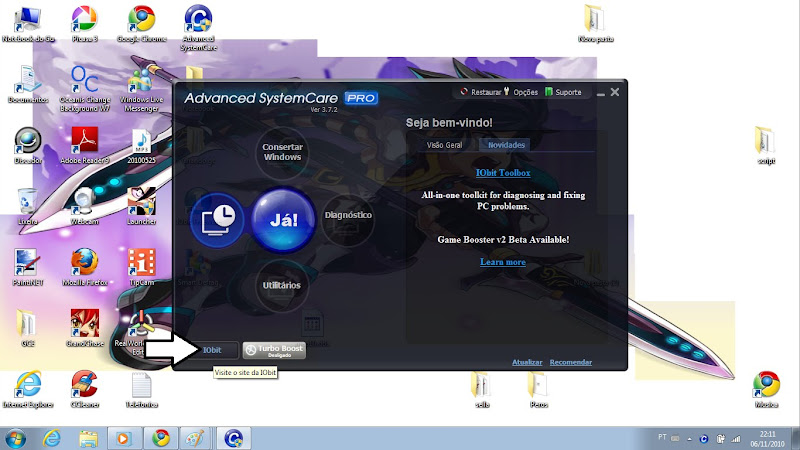800x450 pixels.
Task: Select the TipCam desktop icon
Action: point(141,267)
